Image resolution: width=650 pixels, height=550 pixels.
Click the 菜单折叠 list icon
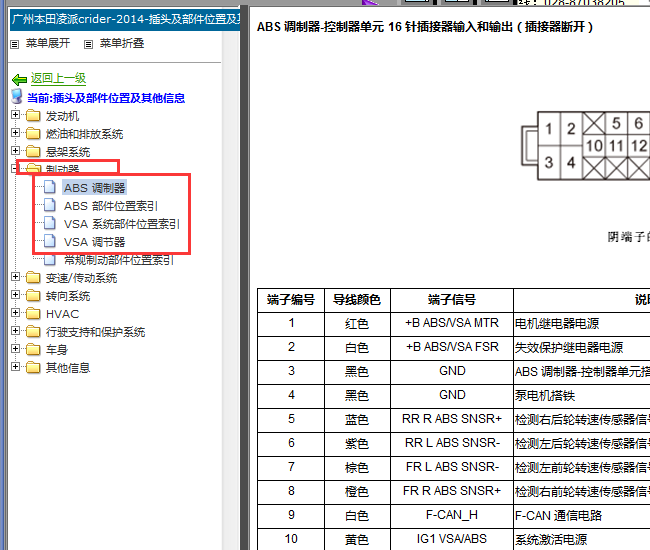pyautogui.click(x=88, y=44)
